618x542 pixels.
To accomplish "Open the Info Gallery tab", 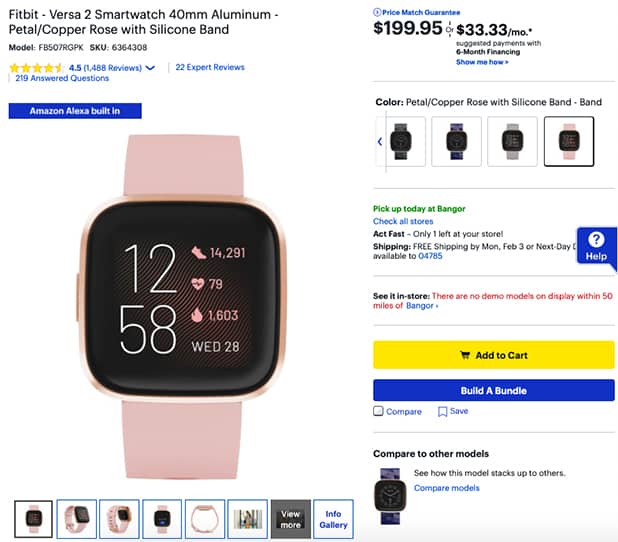I will (x=333, y=519).
